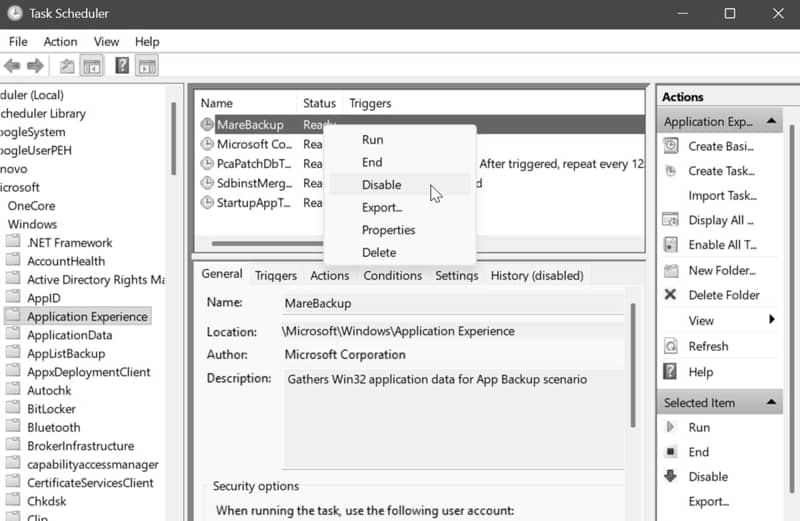This screenshot has height=521, width=800.
Task: Choose Properties from the context menu
Action: pyautogui.click(x=400, y=230)
